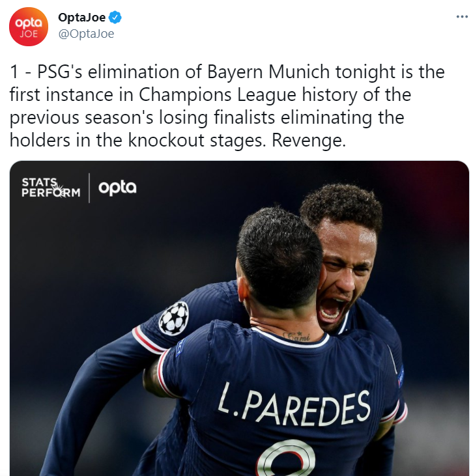This screenshot has width=473, height=476.
Task: Click the blue verified badge
Action: click(115, 18)
